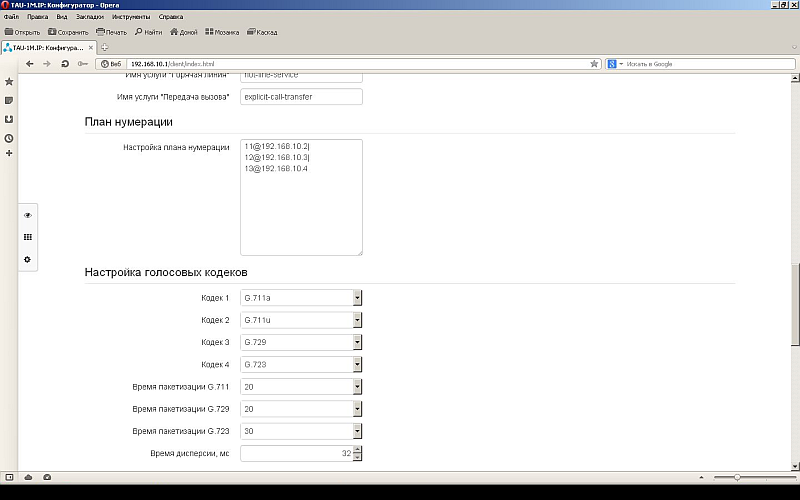800x500 pixels.
Task: Click the "Настройка голосовых кодеков" heading
Action: [x=166, y=272]
